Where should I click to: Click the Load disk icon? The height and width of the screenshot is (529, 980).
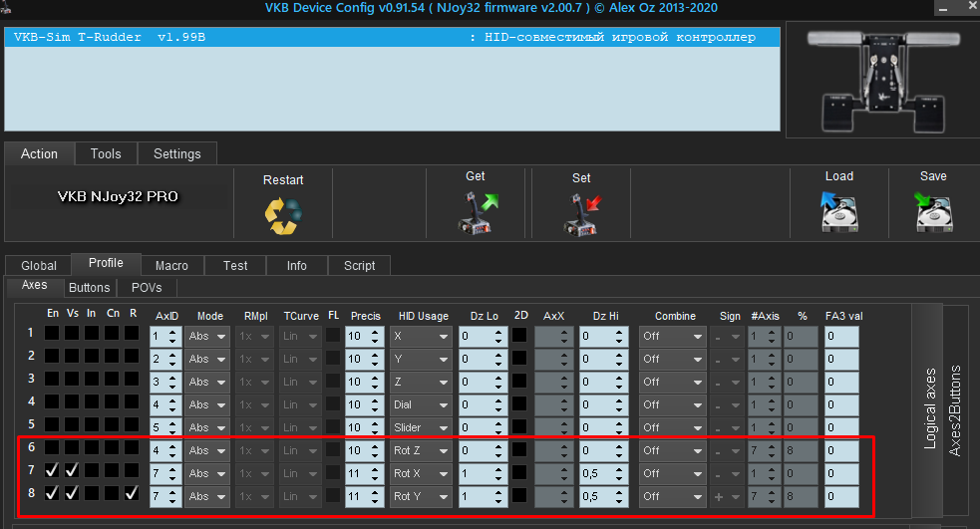click(838, 212)
